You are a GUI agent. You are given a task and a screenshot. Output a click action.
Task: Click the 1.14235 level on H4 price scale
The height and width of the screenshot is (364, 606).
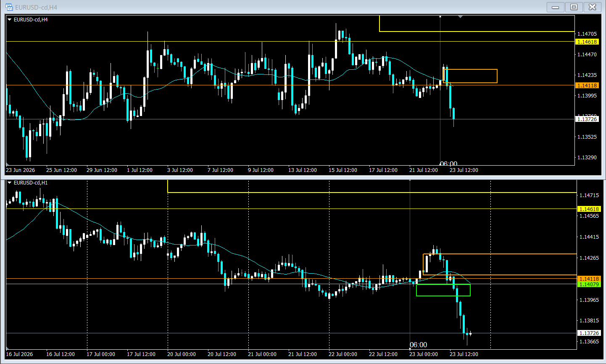click(587, 75)
